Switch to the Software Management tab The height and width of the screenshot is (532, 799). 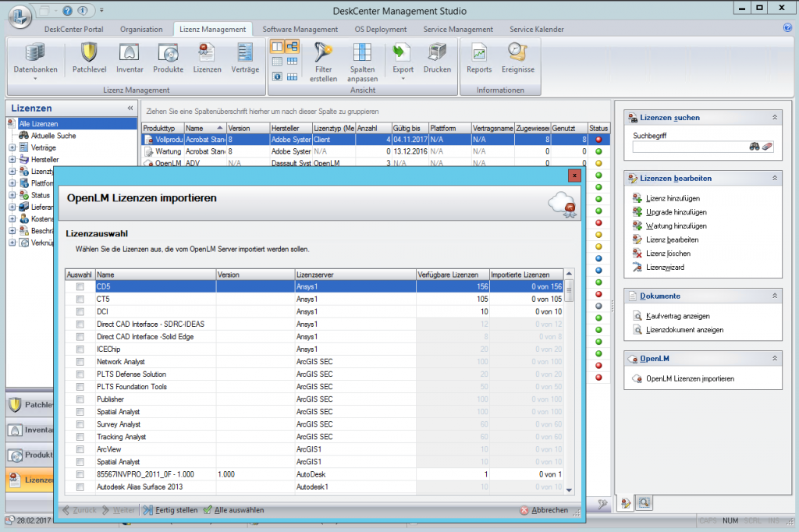300,30
